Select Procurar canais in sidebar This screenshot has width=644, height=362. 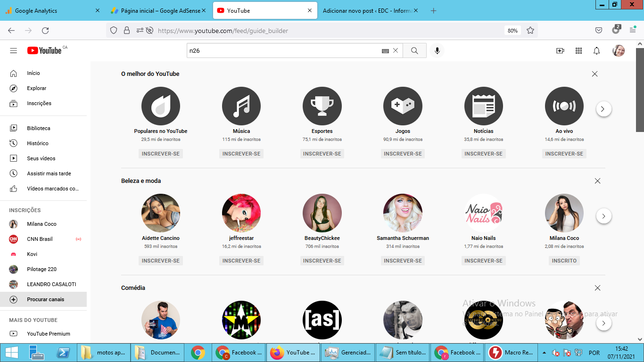click(x=43, y=299)
